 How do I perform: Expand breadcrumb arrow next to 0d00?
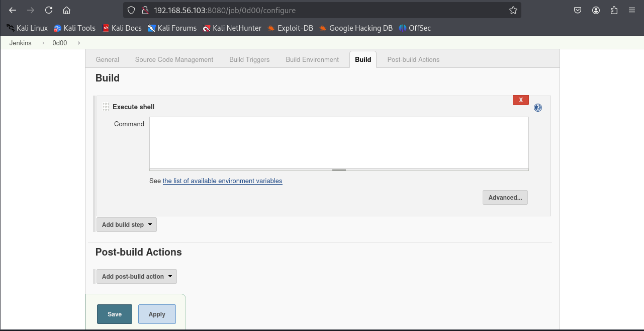79,43
